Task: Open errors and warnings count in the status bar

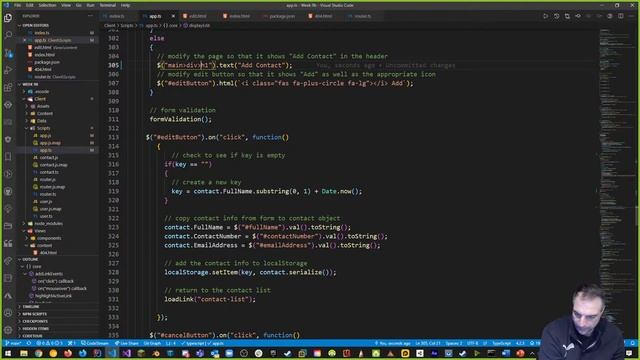Action: [49, 343]
